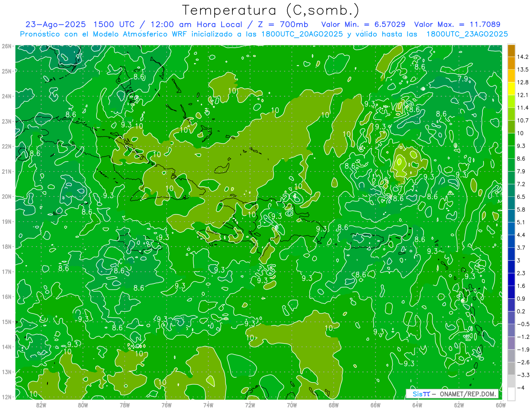532x411 pixels.
Task: Click the 20N latitude axis label
Action: [x=6, y=196]
